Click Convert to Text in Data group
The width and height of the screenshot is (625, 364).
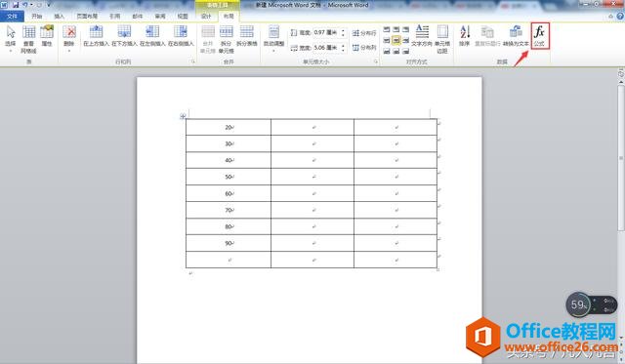point(516,36)
